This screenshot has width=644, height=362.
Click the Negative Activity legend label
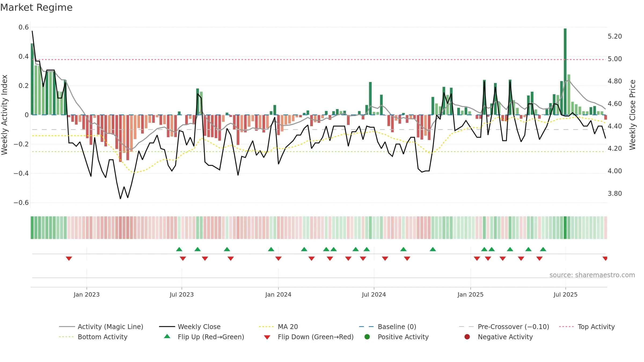pyautogui.click(x=505, y=337)
